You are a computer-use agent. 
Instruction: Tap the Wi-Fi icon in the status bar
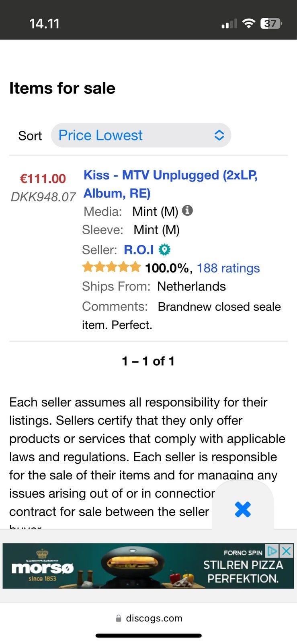tap(249, 24)
